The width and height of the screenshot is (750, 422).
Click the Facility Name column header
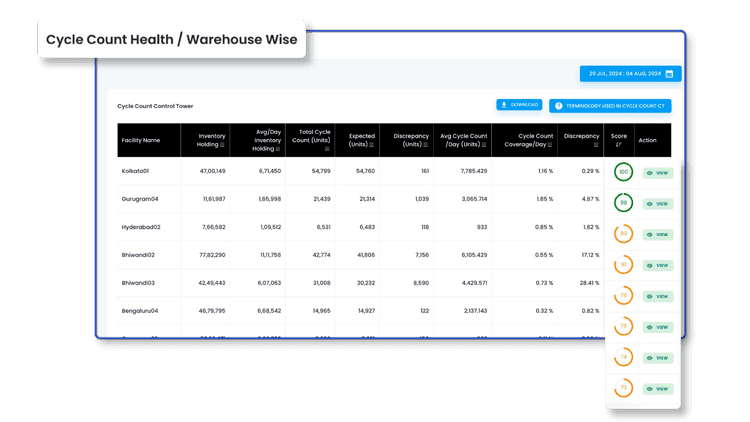click(141, 141)
